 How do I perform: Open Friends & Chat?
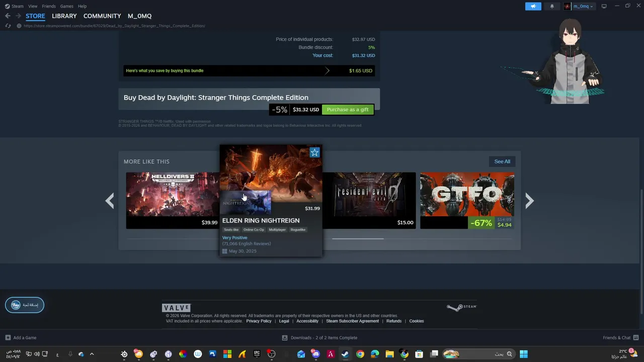[x=621, y=338]
